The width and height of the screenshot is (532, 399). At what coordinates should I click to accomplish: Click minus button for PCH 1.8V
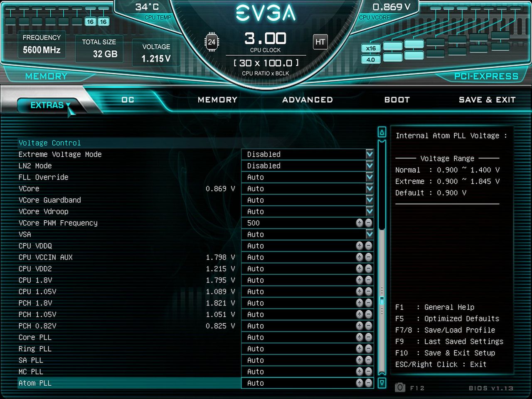click(369, 303)
